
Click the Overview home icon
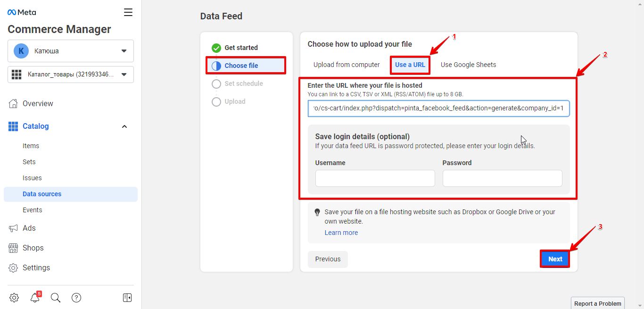click(14, 103)
